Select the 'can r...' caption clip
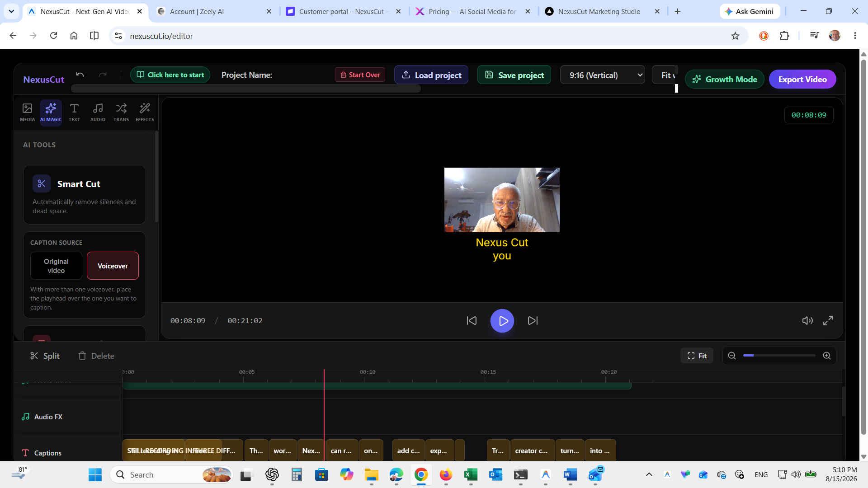 [x=342, y=450]
